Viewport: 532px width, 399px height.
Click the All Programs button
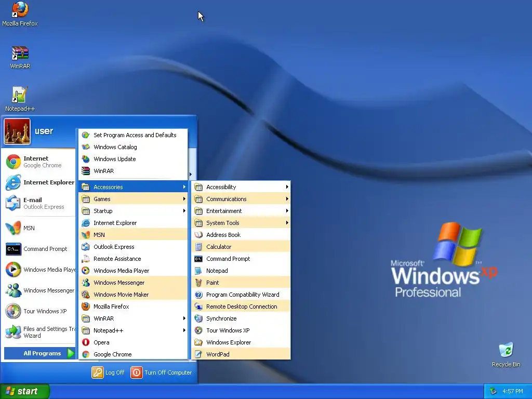click(39, 353)
